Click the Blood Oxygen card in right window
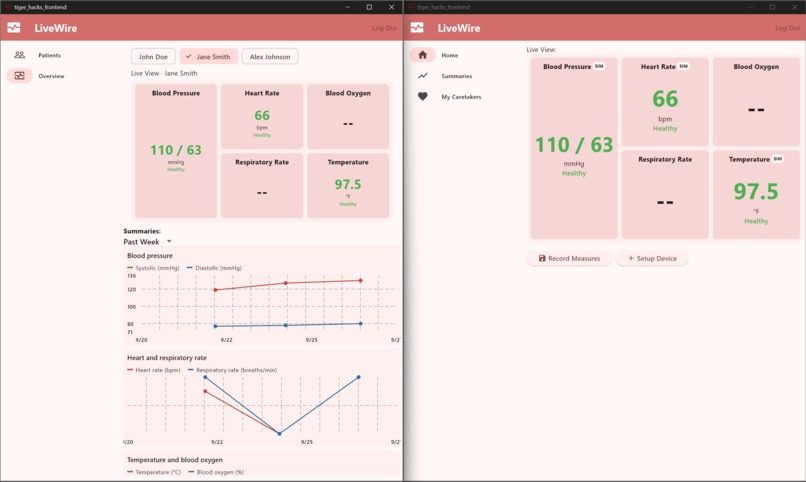The image size is (806, 482). pos(756,102)
